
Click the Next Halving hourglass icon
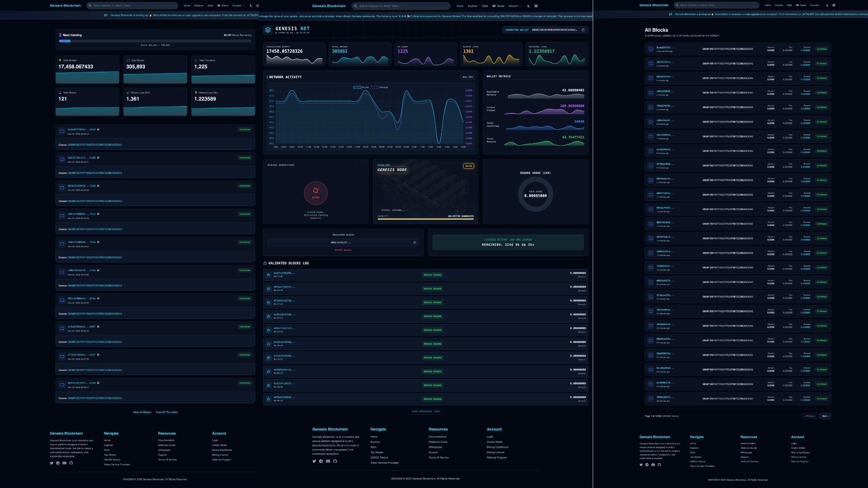[60, 35]
